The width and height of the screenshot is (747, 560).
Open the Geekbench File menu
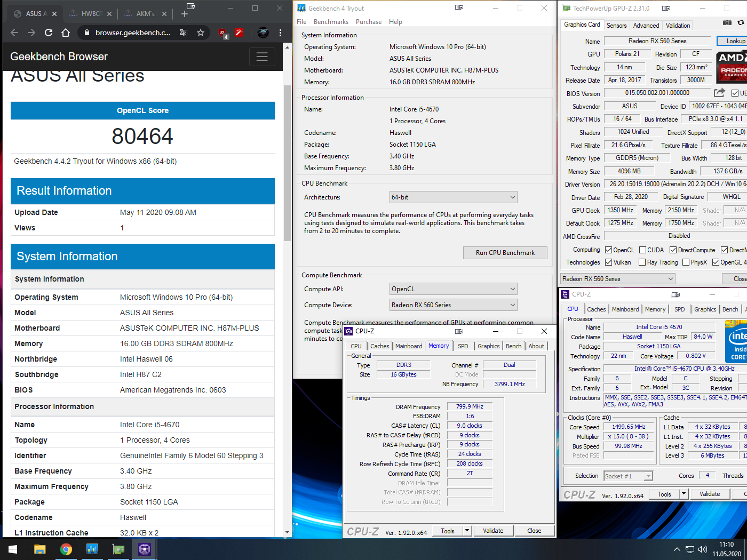[301, 22]
